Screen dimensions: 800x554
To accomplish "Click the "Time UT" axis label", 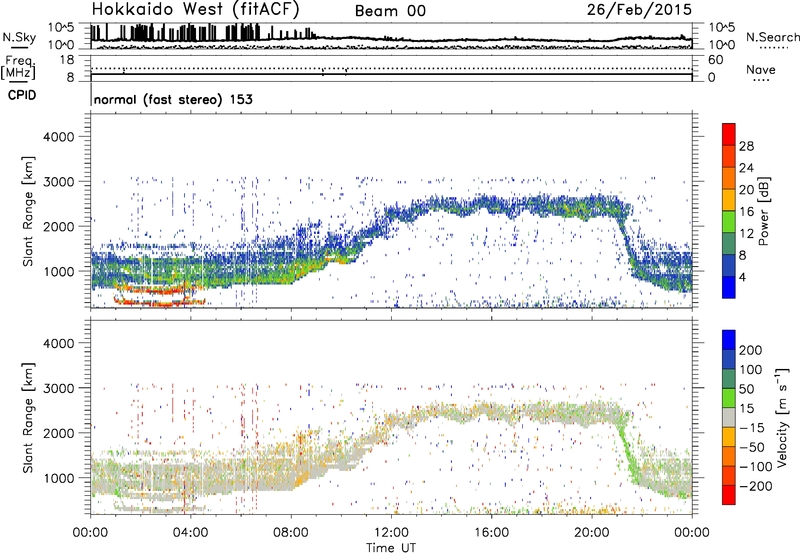I will point(391,548).
